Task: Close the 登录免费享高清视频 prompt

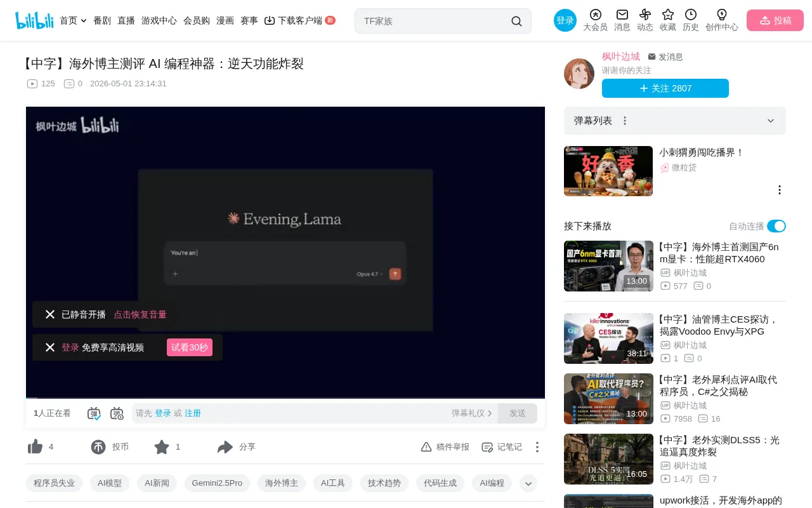Action: click(x=50, y=347)
